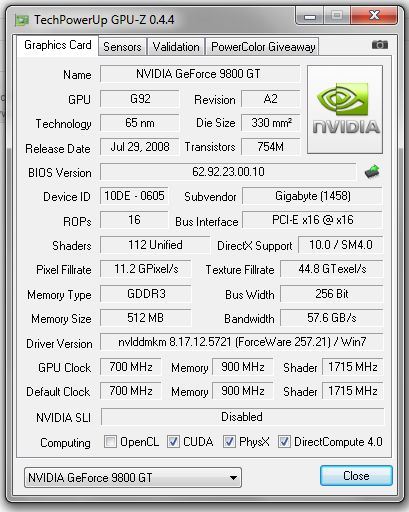Viewport: 409px width, 512px height.
Task: Click the Driver Version label
Action: (59, 344)
